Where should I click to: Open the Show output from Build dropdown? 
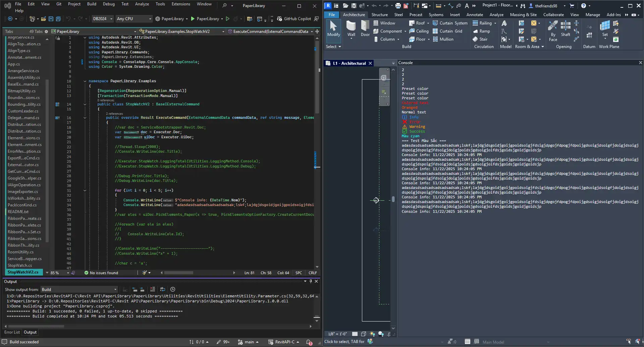pos(79,289)
